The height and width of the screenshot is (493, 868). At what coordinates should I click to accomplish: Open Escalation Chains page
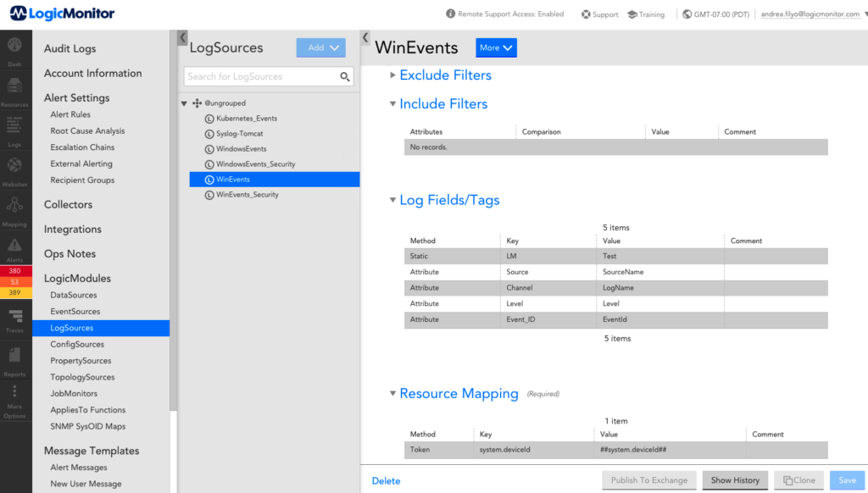tap(82, 147)
